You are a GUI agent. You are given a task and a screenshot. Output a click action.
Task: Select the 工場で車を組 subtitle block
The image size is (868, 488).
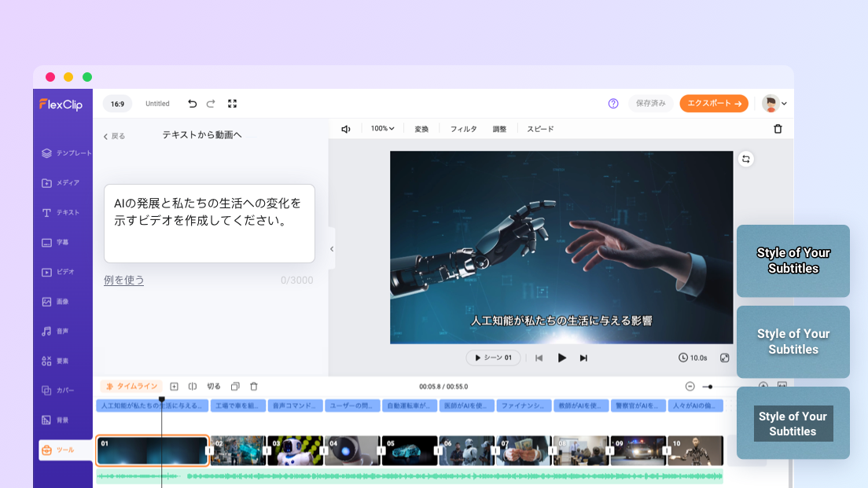click(x=238, y=405)
